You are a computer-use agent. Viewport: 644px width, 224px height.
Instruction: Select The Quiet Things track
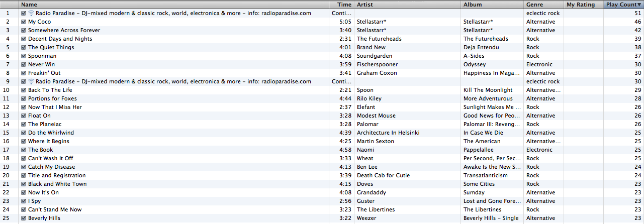(x=51, y=48)
